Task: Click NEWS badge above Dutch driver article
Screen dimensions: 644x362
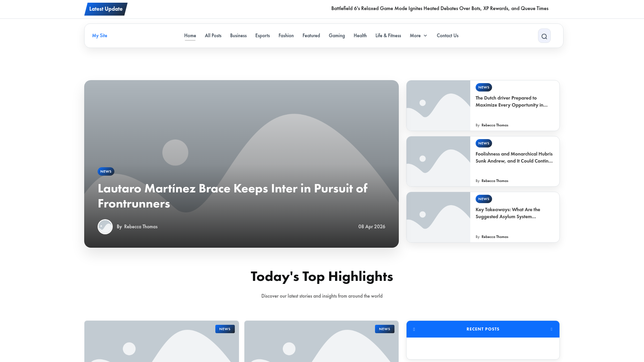Action: [483, 87]
